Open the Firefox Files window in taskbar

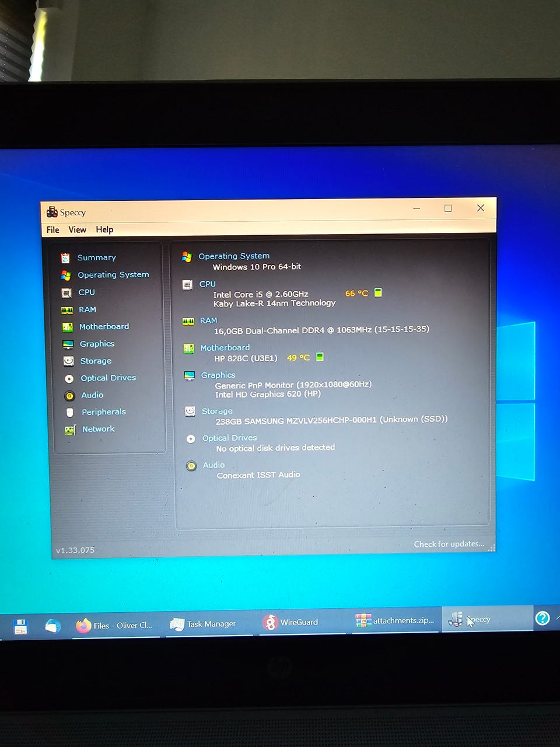tap(115, 625)
